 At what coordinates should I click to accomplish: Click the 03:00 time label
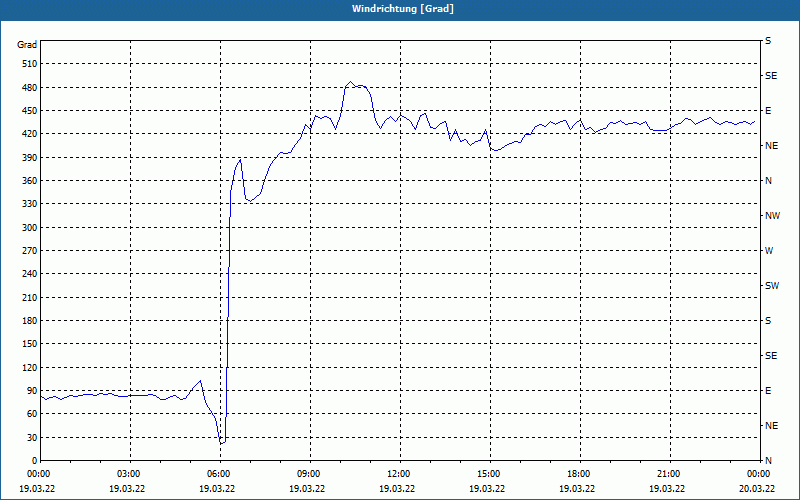coord(130,474)
